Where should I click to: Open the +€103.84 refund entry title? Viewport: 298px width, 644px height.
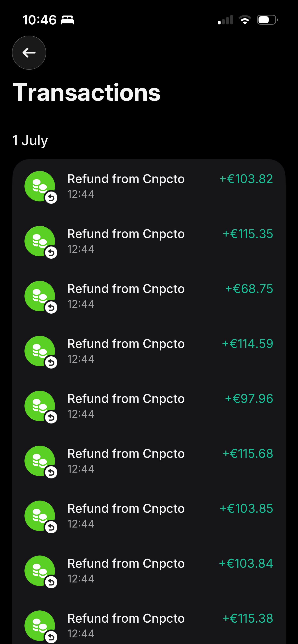(126, 564)
